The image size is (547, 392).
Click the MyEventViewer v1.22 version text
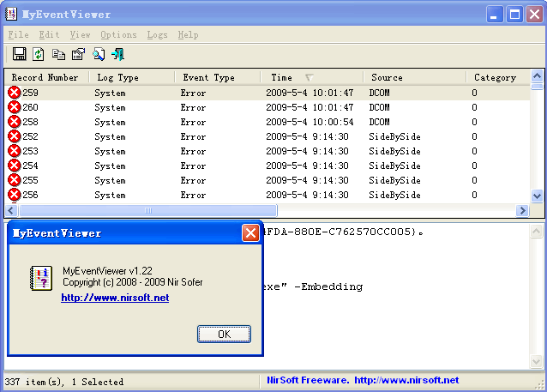(x=107, y=271)
